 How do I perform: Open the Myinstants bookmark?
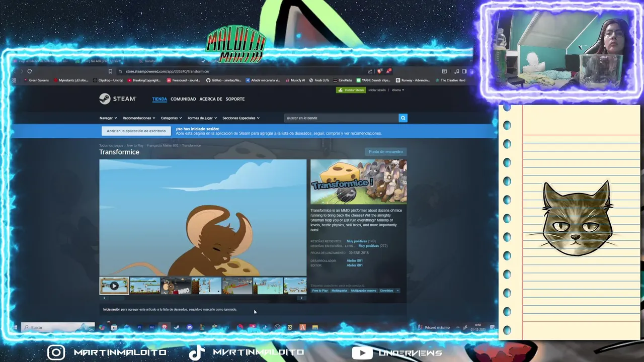coord(71,80)
